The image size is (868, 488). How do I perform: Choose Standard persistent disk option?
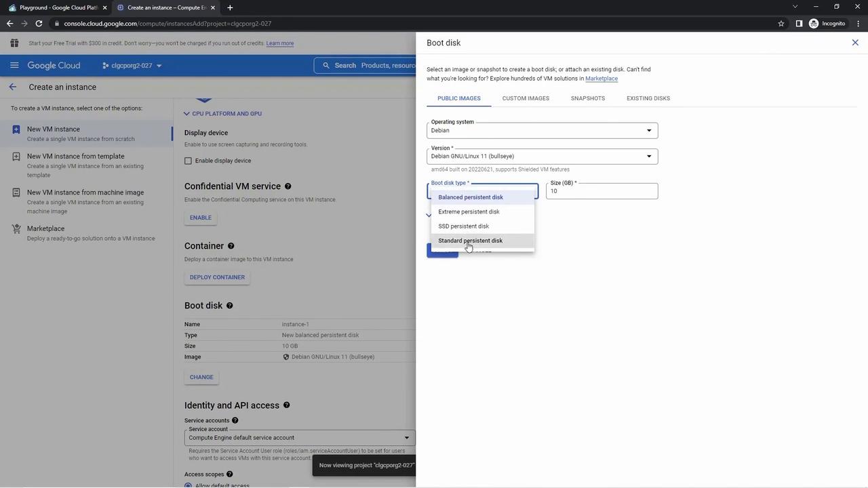click(483, 241)
